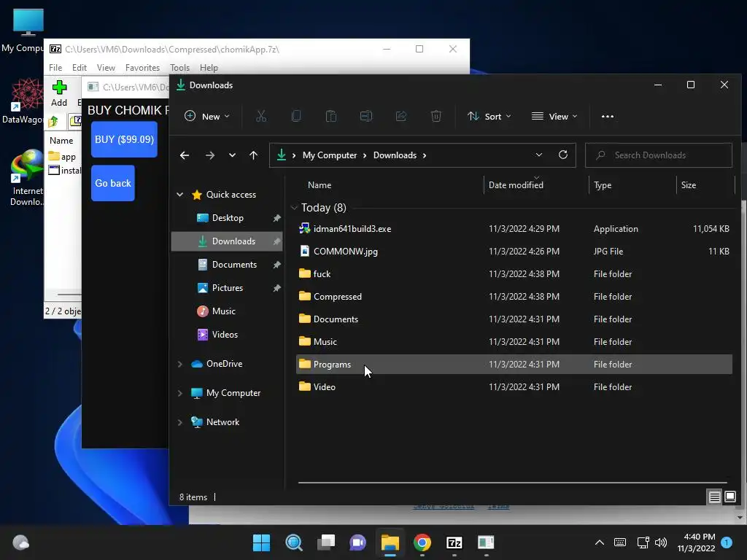
Task: Go forward with the right arrow in Explorer
Action: point(210,155)
